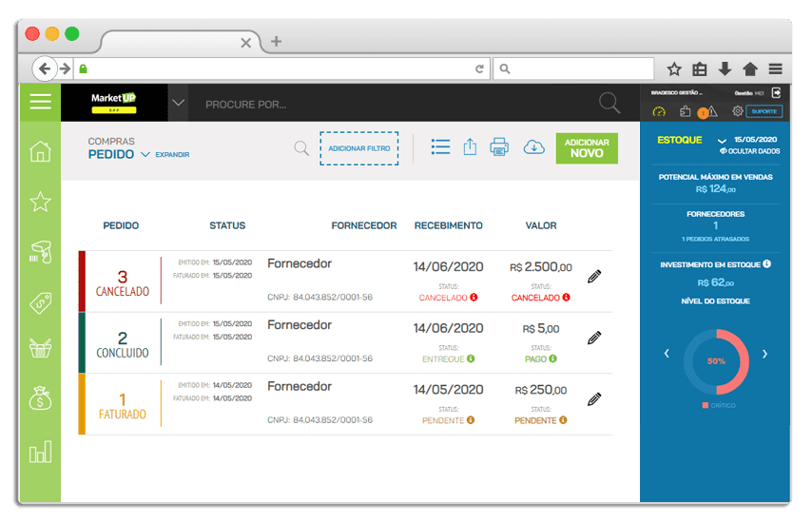The height and width of the screenshot is (523, 812).
Task: Click info icon beside ENTREGUE status
Action: [471, 358]
